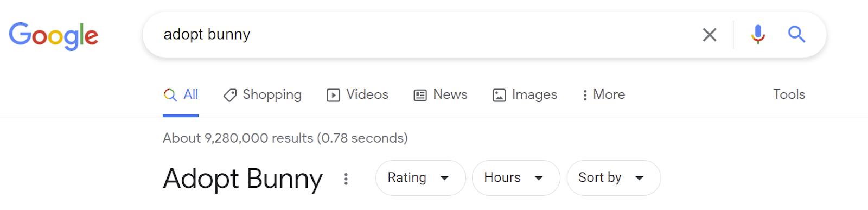Click the News newspaper icon
The image size is (868, 210).
pos(420,95)
